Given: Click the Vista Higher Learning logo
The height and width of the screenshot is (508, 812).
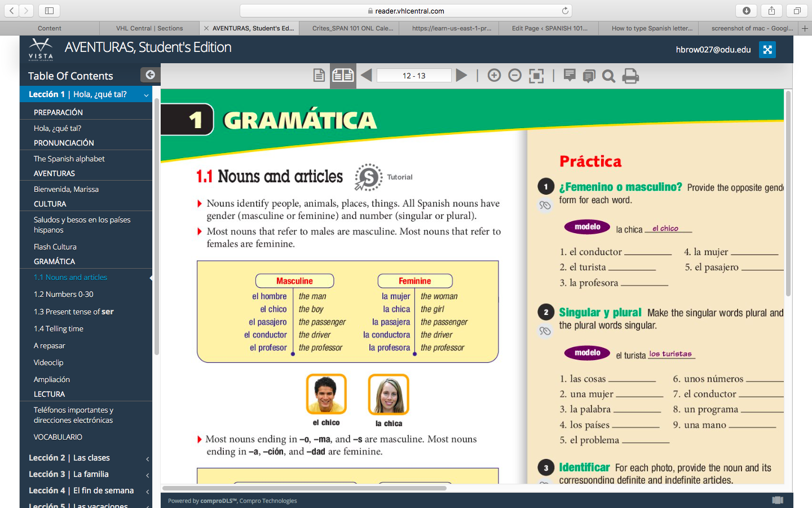Looking at the screenshot, I should click(41, 49).
